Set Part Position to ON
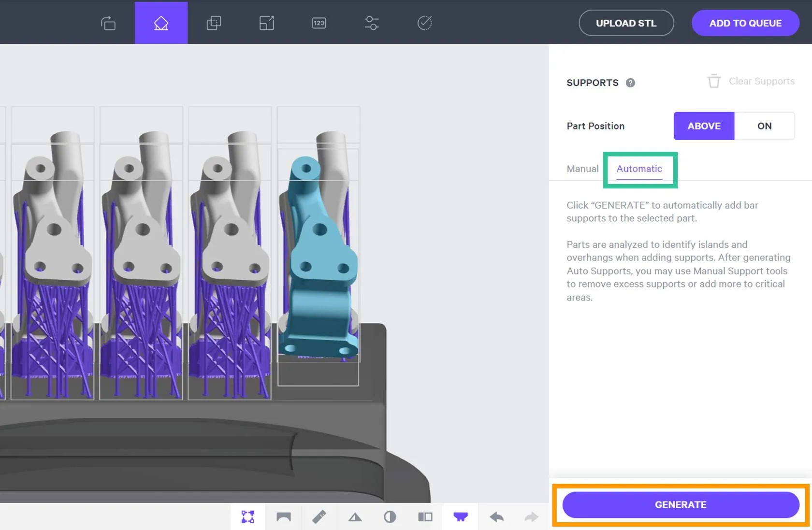The height and width of the screenshot is (530, 812). (x=765, y=126)
